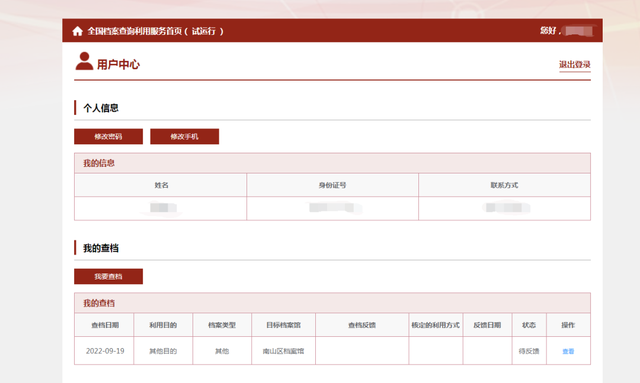Click the 其他 archive type cell

(x=222, y=351)
